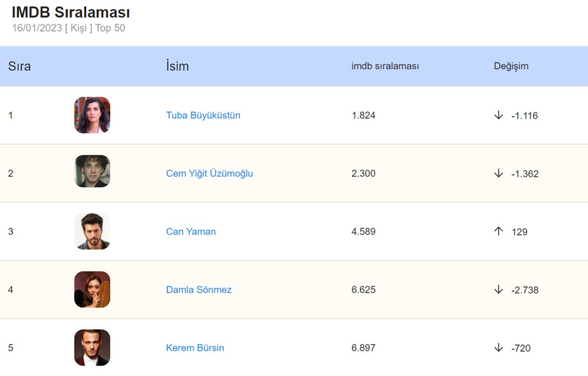Open Damla Sönmez's profile photo
The height and width of the screenshot is (376, 588).
coord(92,289)
